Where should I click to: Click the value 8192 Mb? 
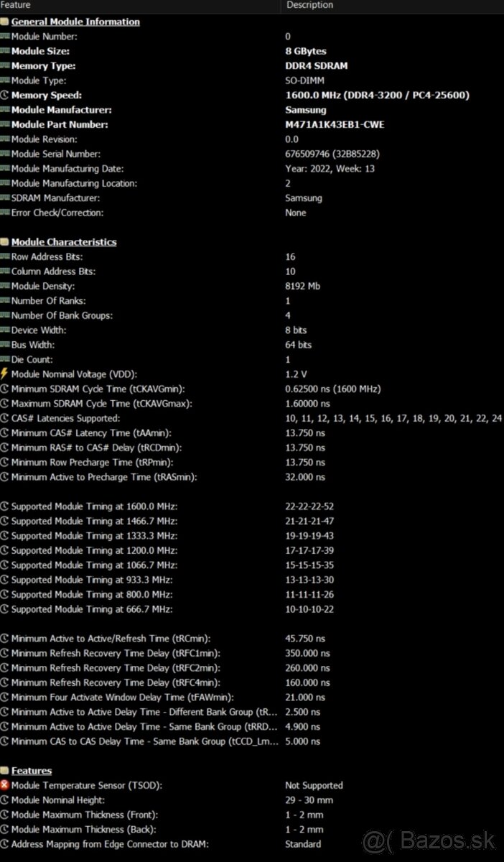pos(303,286)
